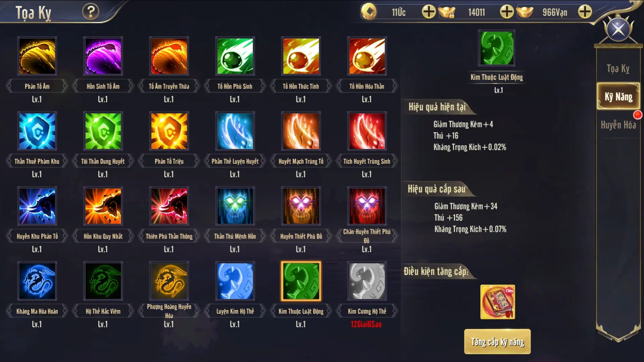Add locked gold ingots via plus button
The height and width of the screenshot is (362, 644).
[507, 12]
